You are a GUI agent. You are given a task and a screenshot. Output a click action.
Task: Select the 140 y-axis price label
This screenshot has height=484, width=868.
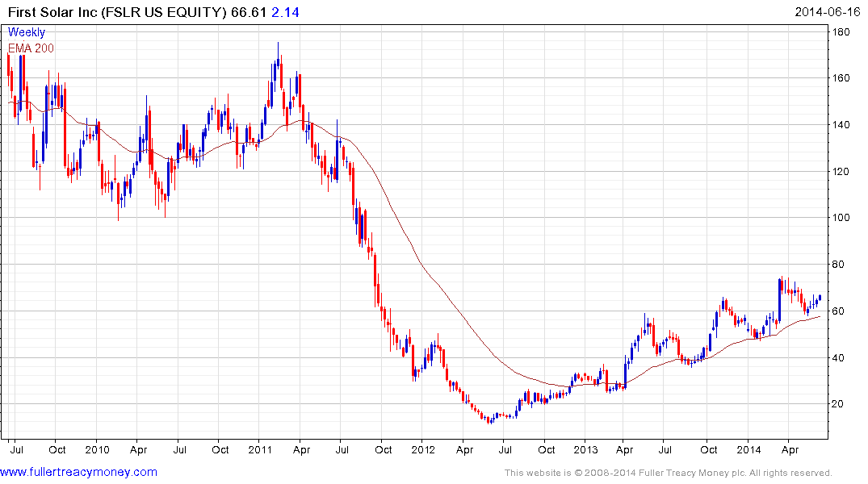(841, 124)
